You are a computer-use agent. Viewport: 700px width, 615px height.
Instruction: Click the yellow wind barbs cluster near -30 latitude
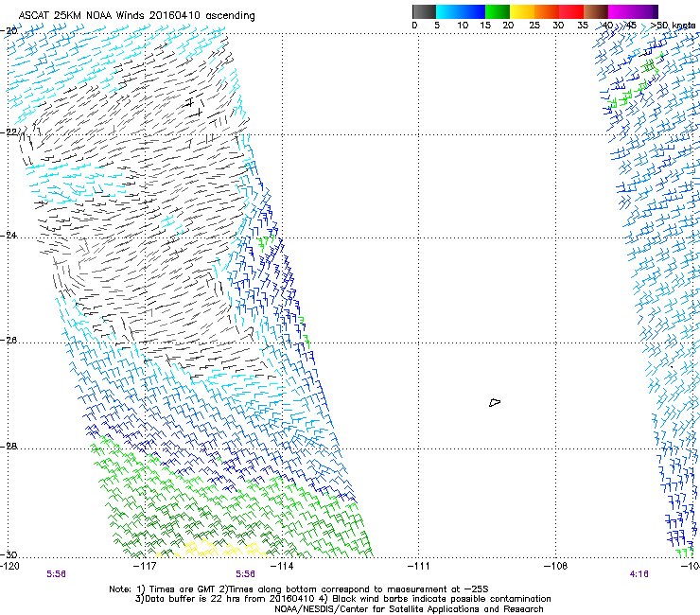point(215,549)
